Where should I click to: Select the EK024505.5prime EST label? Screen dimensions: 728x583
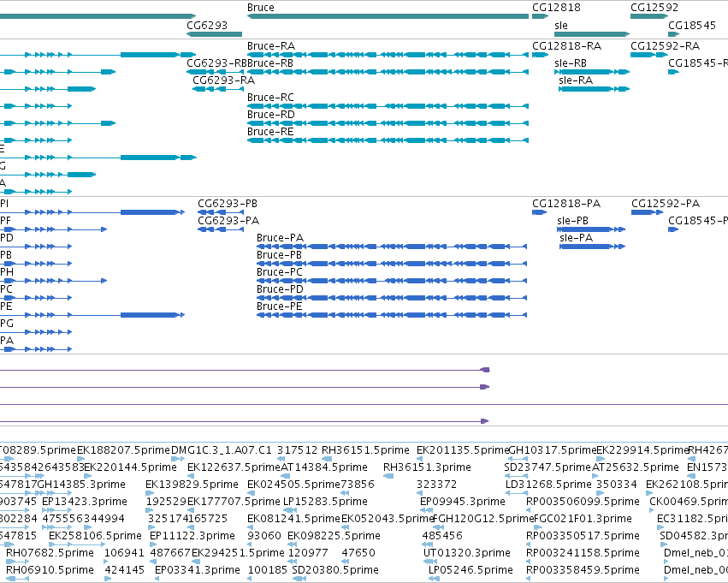click(294, 485)
